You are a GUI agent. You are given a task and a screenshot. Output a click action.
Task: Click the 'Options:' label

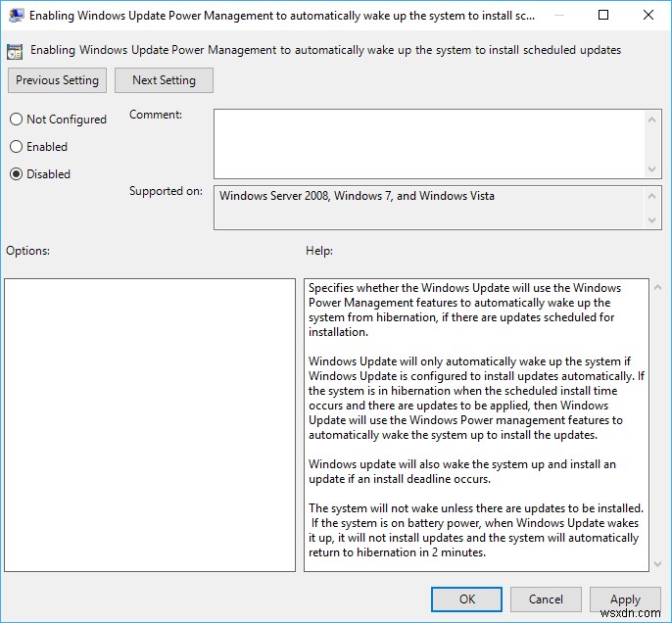pyautogui.click(x=27, y=251)
